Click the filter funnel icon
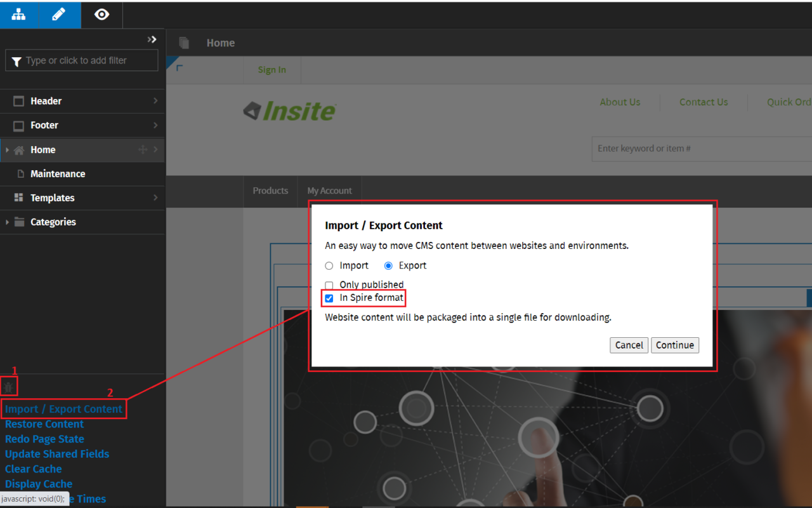This screenshot has height=508, width=812. point(16,60)
